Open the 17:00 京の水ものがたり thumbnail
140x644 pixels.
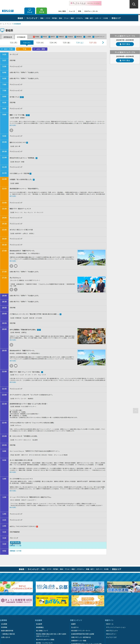pos(91,257)
